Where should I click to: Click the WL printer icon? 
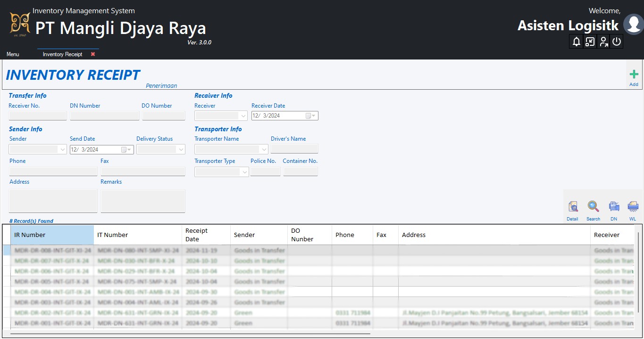(633, 207)
